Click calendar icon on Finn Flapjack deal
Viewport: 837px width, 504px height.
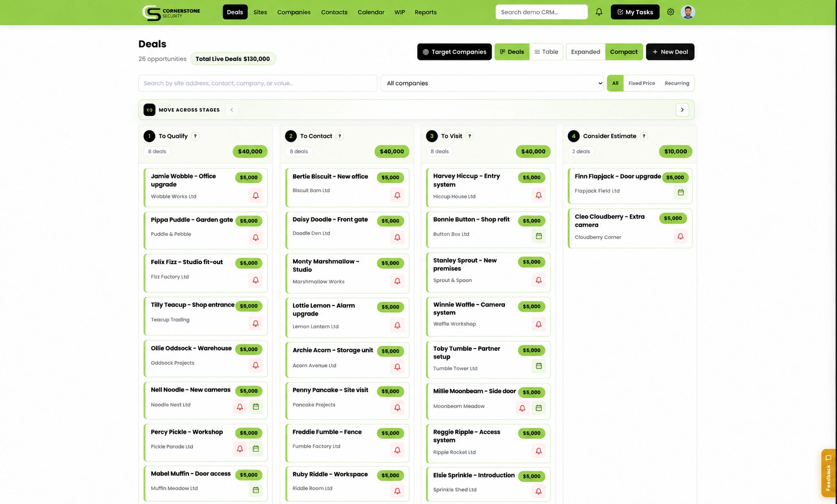coord(681,192)
